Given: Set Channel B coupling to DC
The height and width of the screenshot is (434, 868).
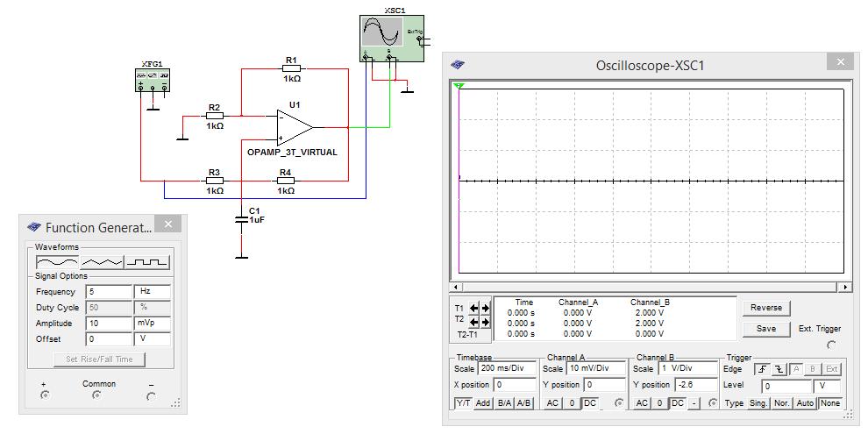Looking at the screenshot, I should pos(678,403).
